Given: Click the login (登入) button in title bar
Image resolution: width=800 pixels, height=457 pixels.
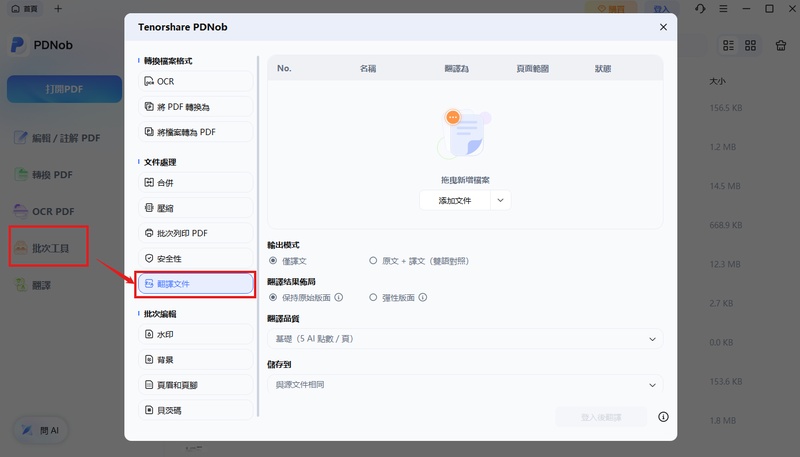Looking at the screenshot, I should (662, 9).
